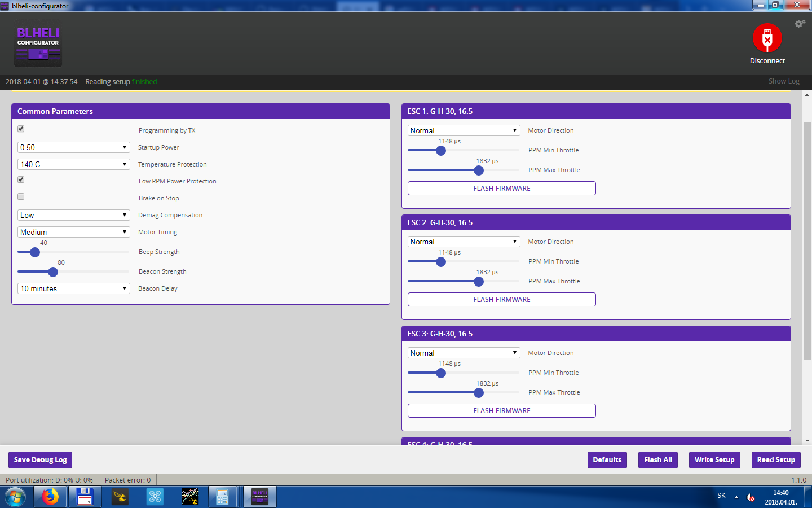Click ESC 2 PPM Max Throttle slider handle
Viewport: 812px width, 508px height.
click(479, 282)
